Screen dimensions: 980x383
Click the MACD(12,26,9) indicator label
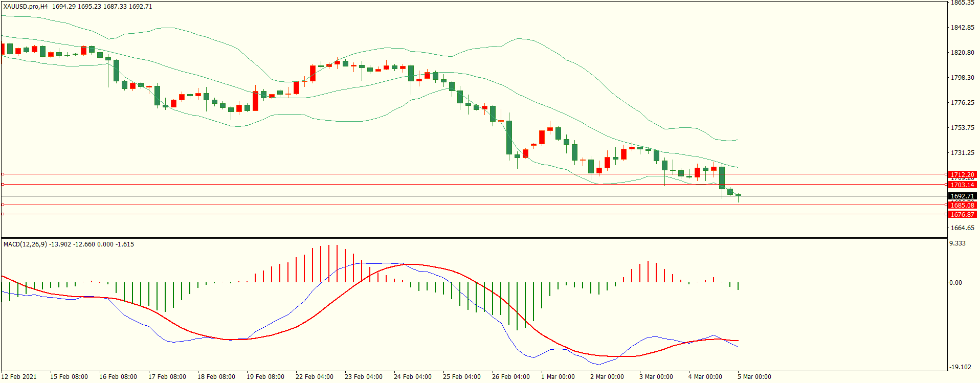25,244
